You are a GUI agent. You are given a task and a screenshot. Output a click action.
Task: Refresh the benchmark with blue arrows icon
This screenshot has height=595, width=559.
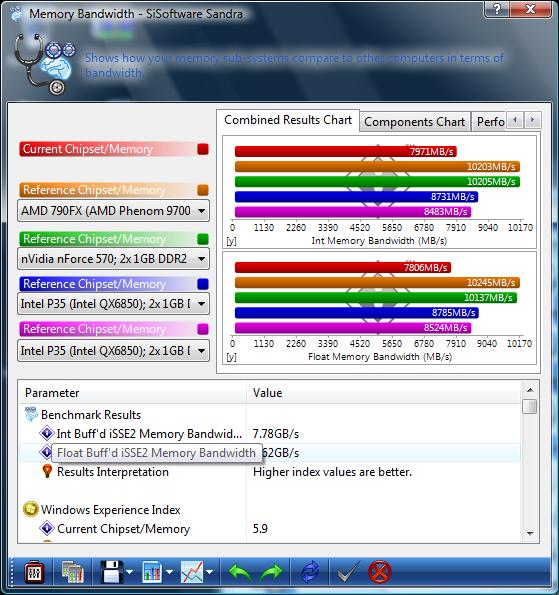click(310, 572)
